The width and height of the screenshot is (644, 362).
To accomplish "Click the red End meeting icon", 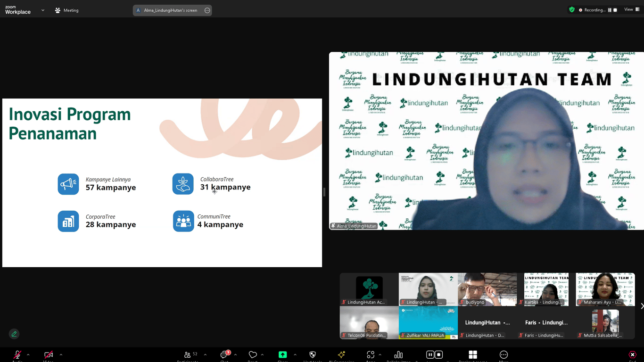I will pos(632,354).
